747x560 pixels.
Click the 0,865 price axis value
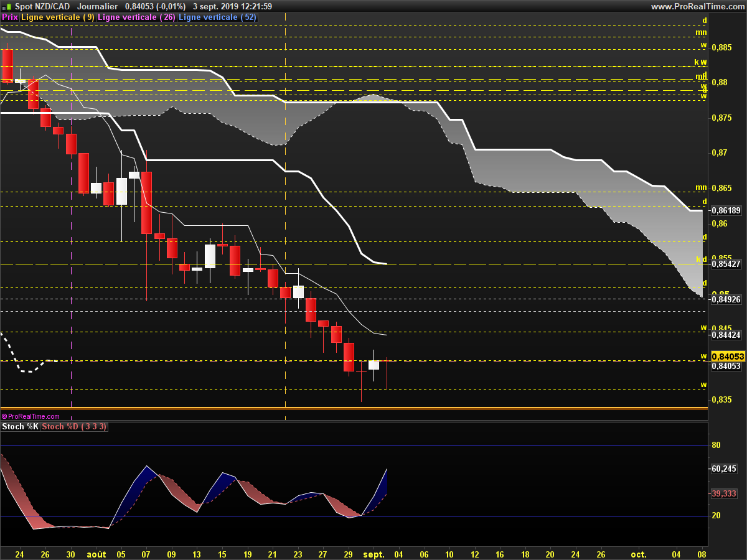(x=721, y=189)
